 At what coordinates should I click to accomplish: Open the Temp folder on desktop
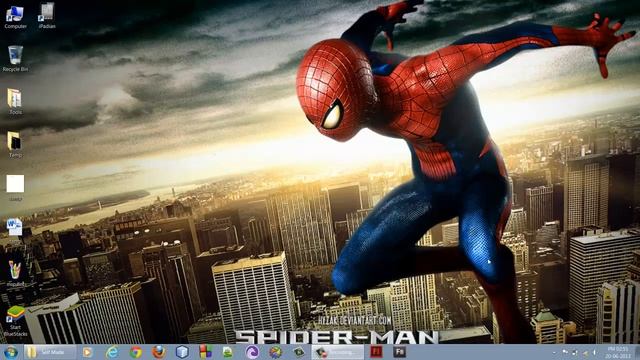pyautogui.click(x=15, y=144)
